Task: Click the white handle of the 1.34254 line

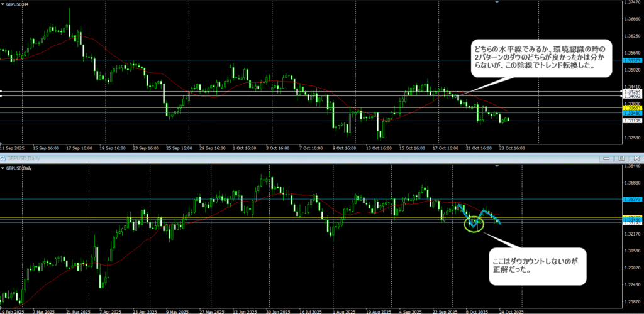Action: tap(2, 92)
